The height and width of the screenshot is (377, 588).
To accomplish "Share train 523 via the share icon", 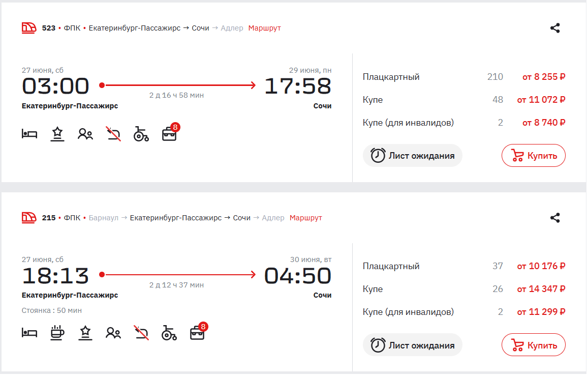I will pyautogui.click(x=555, y=28).
